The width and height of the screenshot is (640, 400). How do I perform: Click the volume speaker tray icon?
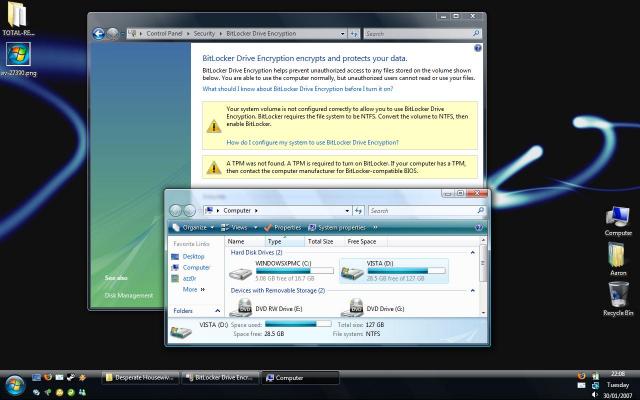click(x=595, y=395)
